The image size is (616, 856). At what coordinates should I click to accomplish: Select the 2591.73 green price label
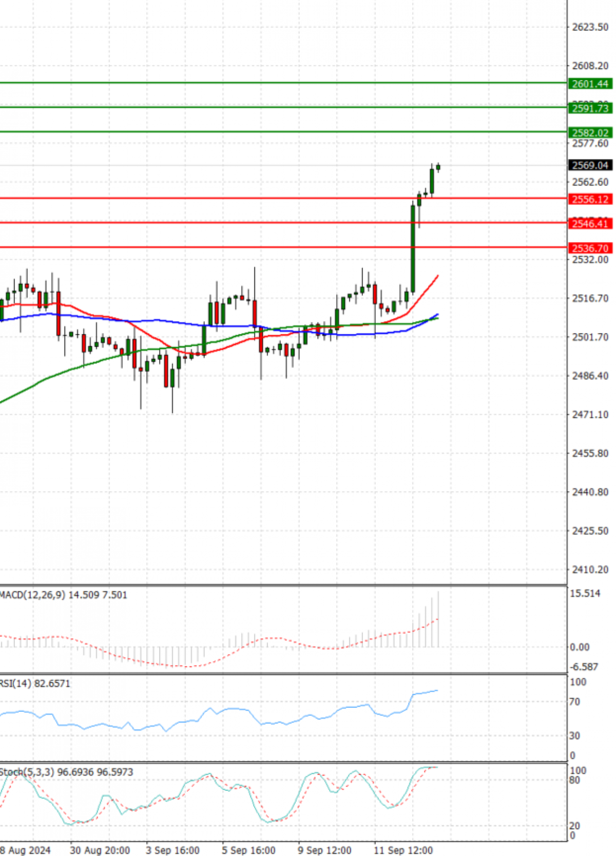tap(590, 108)
